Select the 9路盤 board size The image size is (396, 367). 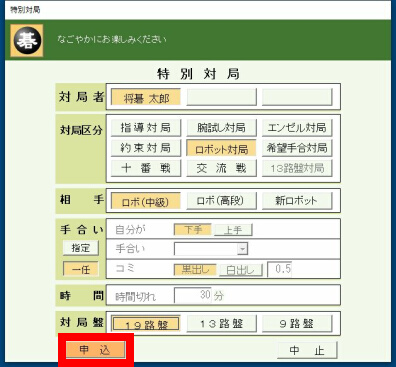coord(297,324)
